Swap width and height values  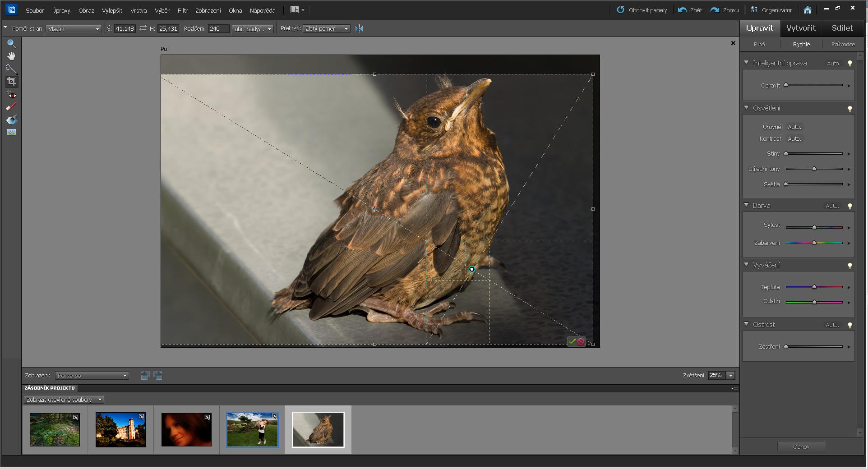[x=143, y=28]
